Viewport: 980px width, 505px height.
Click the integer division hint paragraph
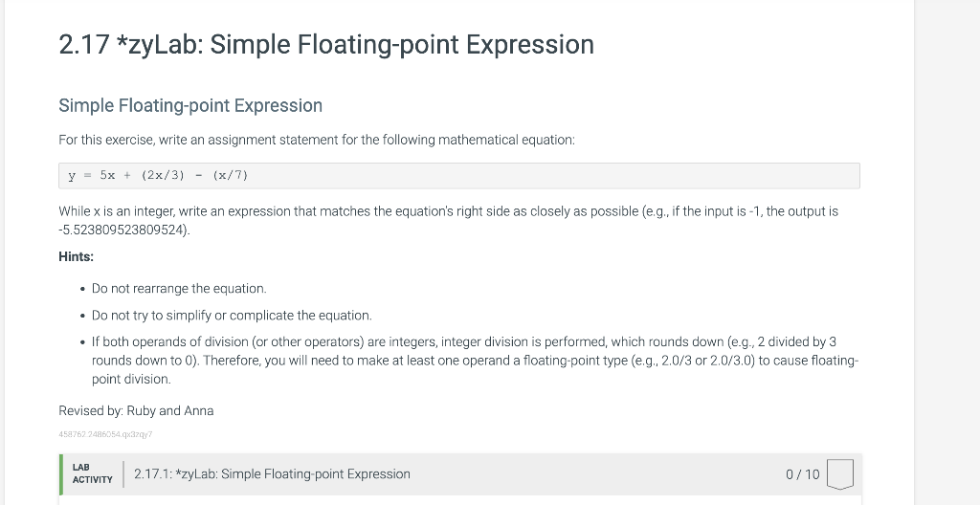pyautogui.click(x=475, y=361)
